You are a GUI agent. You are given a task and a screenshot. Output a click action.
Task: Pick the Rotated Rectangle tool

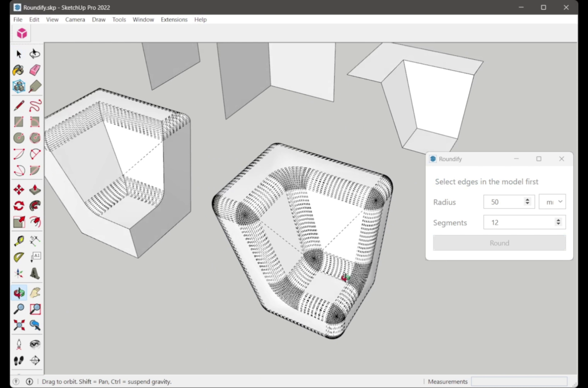pos(35,122)
